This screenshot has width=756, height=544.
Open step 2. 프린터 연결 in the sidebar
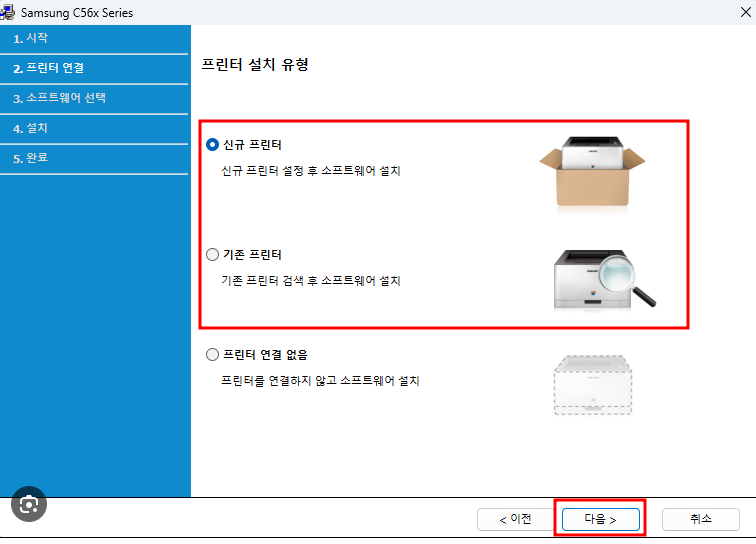[x=94, y=68]
